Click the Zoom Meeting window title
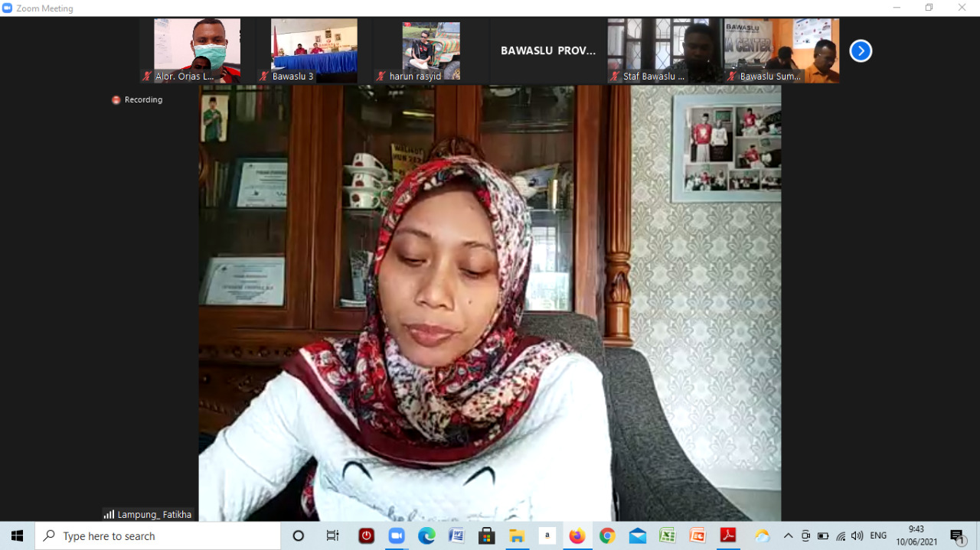 44,8
